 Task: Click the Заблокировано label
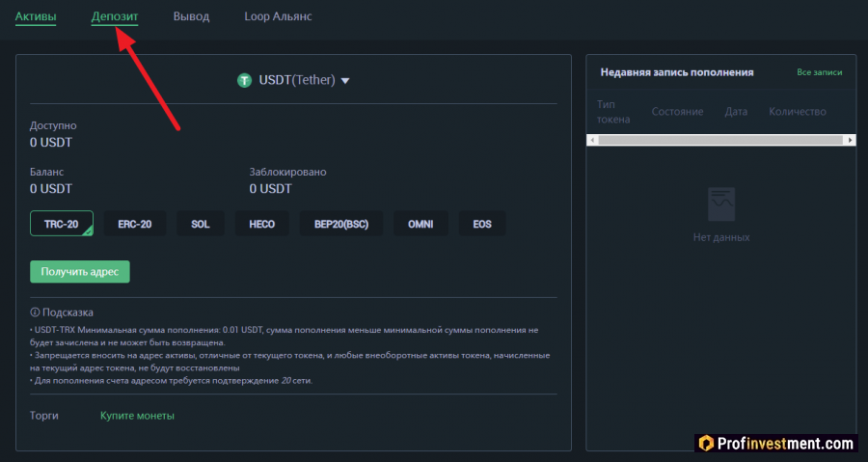coord(287,172)
